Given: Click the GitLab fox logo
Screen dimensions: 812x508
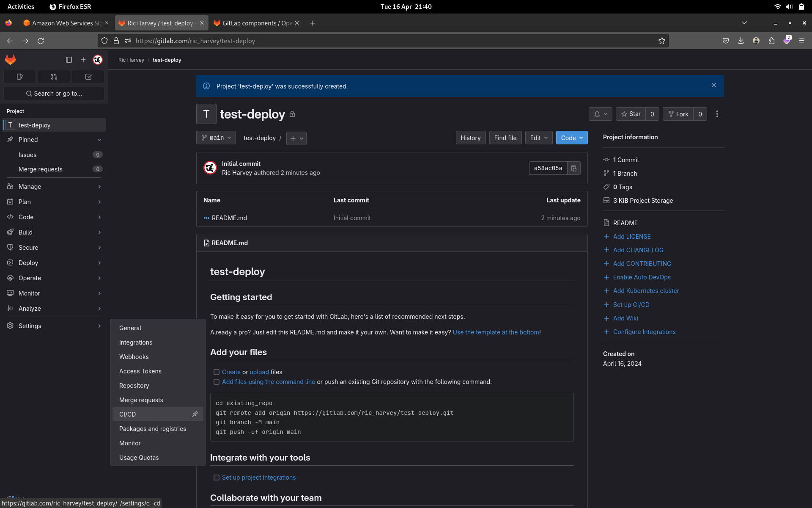Looking at the screenshot, I should coord(10,60).
